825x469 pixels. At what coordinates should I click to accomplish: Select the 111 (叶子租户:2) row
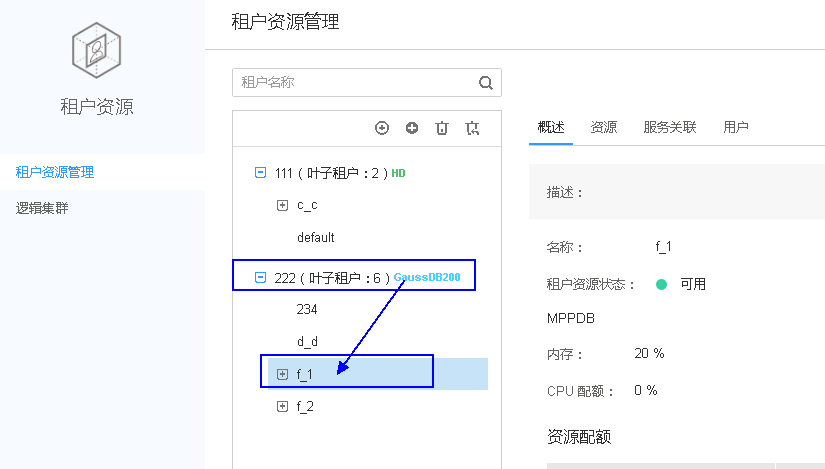tap(331, 173)
